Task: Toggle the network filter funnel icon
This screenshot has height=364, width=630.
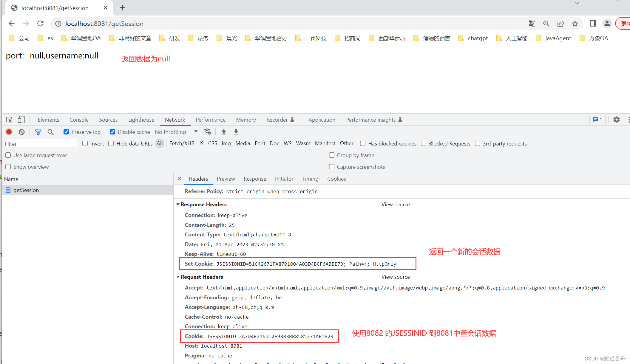Action: pos(38,132)
